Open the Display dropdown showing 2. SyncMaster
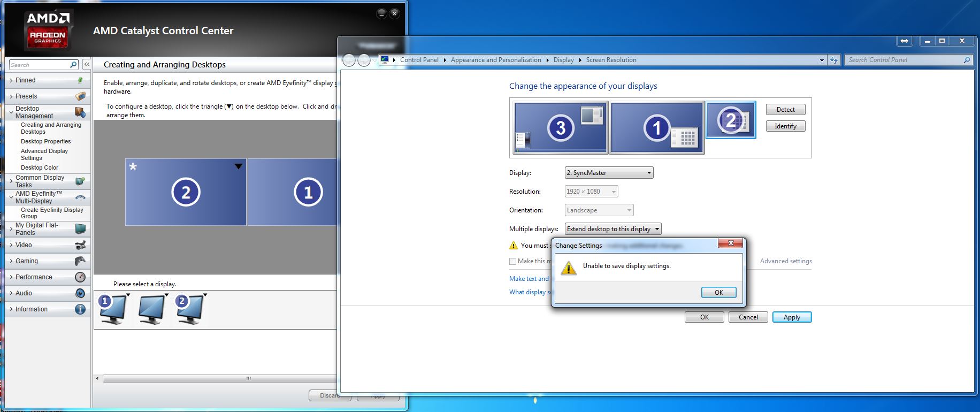The height and width of the screenshot is (412, 980). click(609, 173)
